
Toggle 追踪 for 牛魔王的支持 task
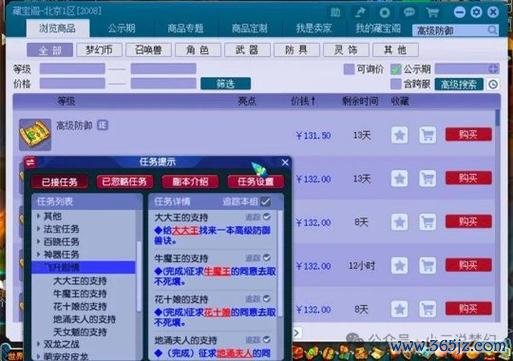pos(267,258)
